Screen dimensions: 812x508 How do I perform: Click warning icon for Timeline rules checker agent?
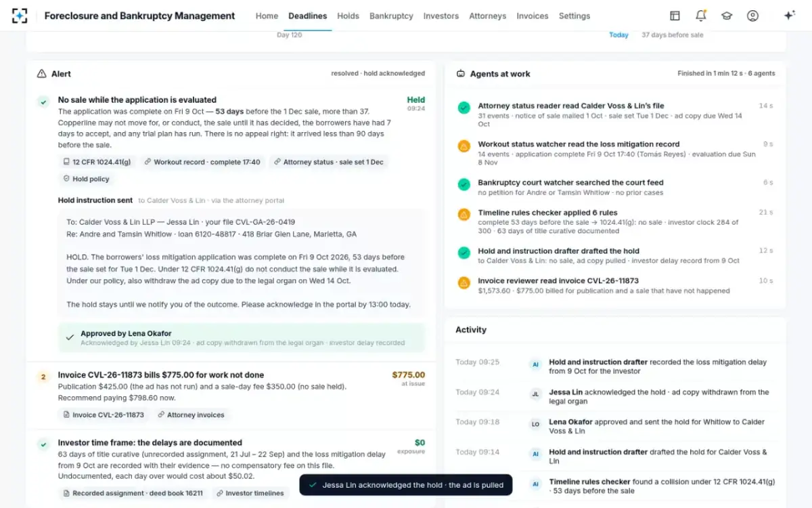[464, 214]
